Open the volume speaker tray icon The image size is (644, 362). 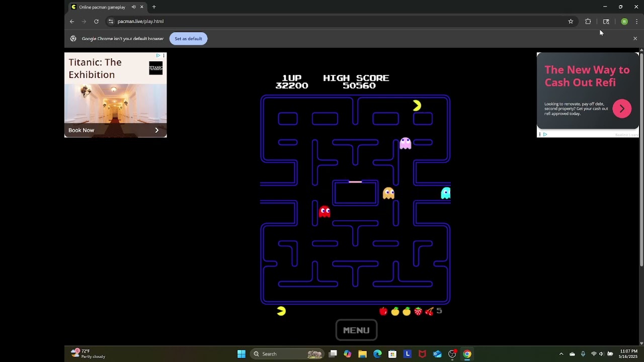(x=601, y=354)
